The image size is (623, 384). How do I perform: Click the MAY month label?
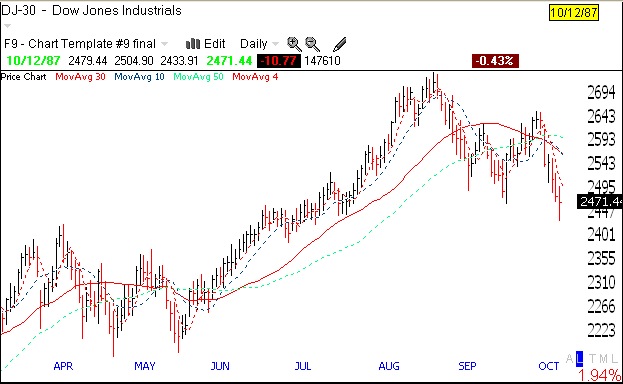(x=145, y=366)
